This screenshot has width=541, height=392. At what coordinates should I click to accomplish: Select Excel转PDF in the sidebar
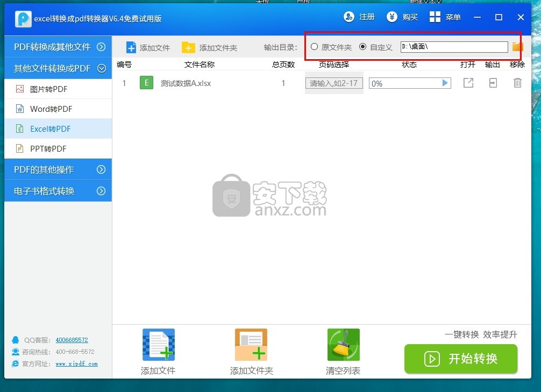(x=58, y=129)
